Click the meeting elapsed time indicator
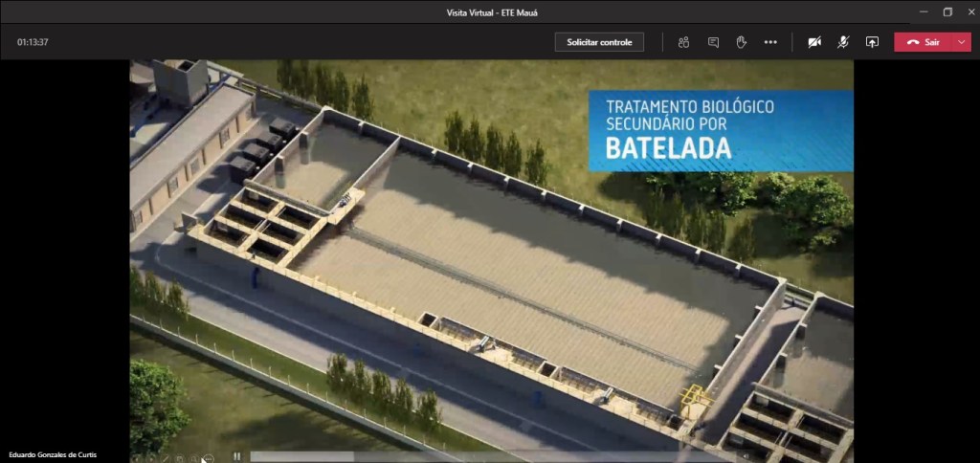The height and width of the screenshot is (463, 980). click(x=33, y=42)
